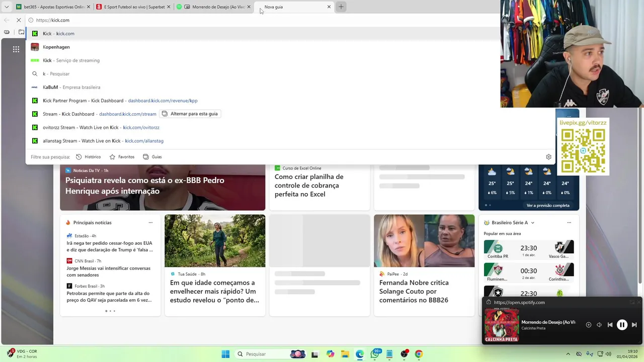Open the VDG - COR taskbar widget
This screenshot has width=644, height=362.
click(x=21, y=354)
